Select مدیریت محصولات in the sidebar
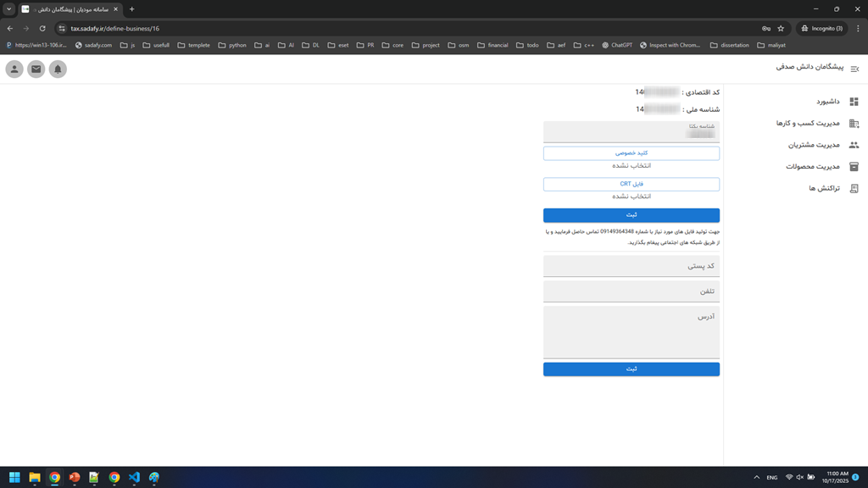This screenshot has height=488, width=868. pyautogui.click(x=819, y=166)
